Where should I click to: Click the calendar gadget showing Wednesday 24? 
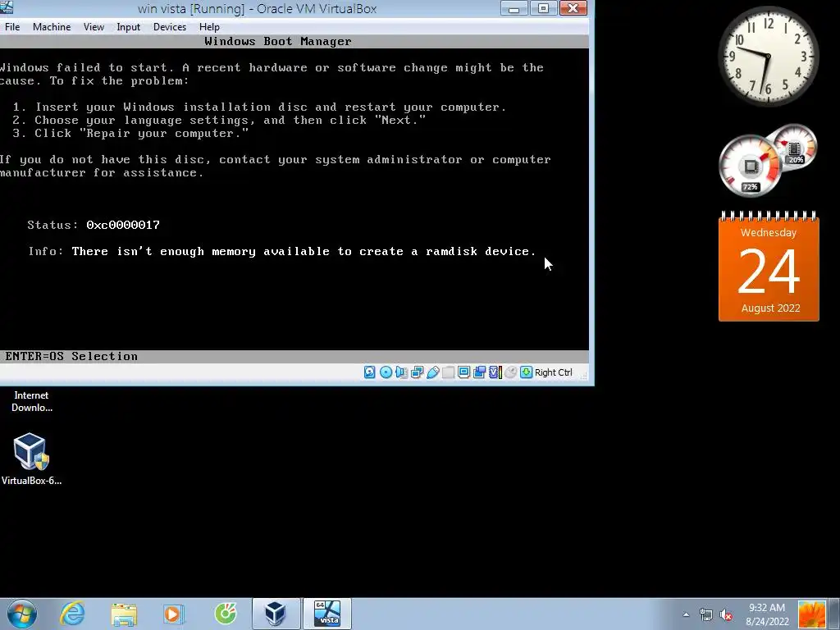(769, 267)
